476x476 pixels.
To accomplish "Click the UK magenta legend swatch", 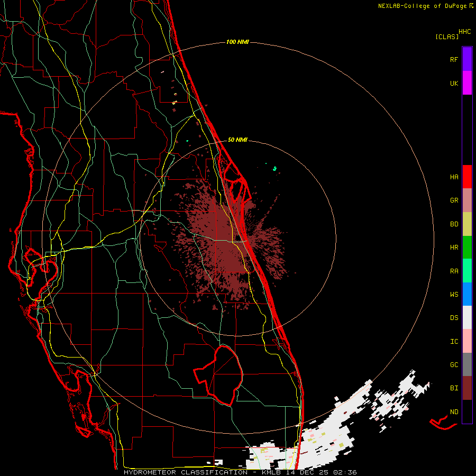I will (467, 83).
